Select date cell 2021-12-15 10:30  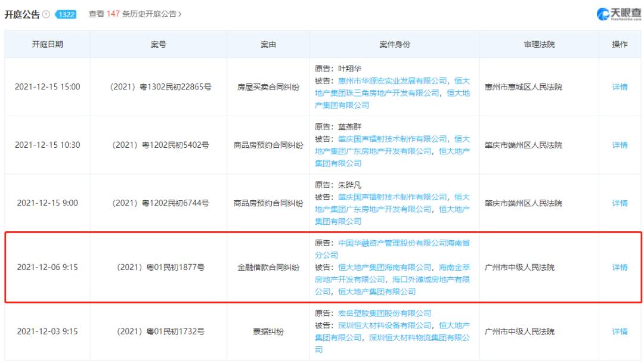coord(47,145)
